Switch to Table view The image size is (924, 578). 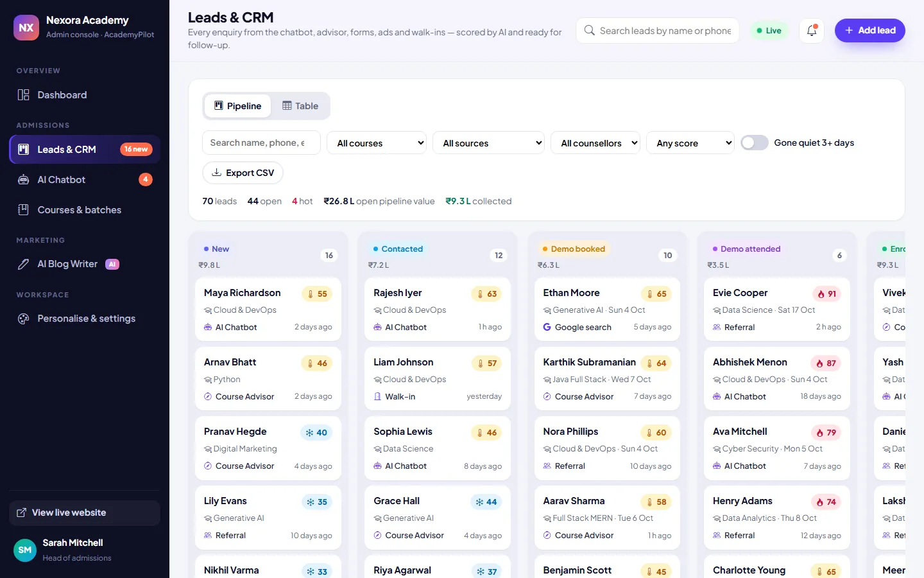point(300,106)
